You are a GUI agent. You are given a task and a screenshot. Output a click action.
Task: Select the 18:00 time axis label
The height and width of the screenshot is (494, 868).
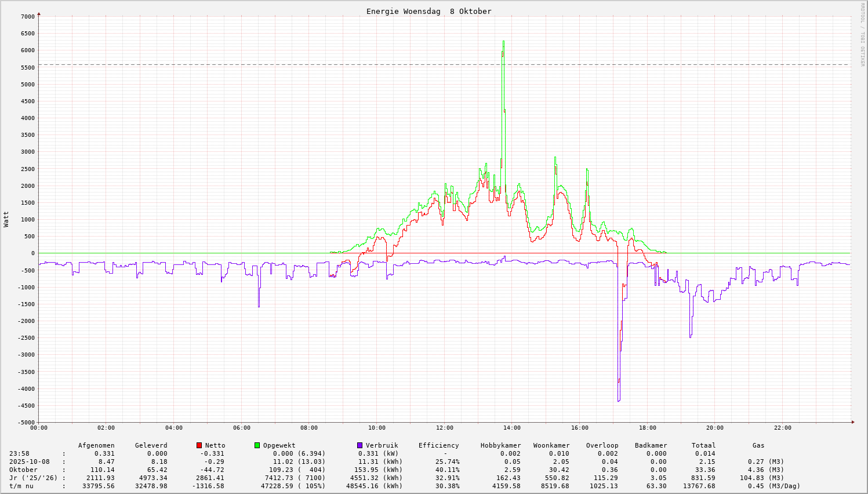click(647, 428)
